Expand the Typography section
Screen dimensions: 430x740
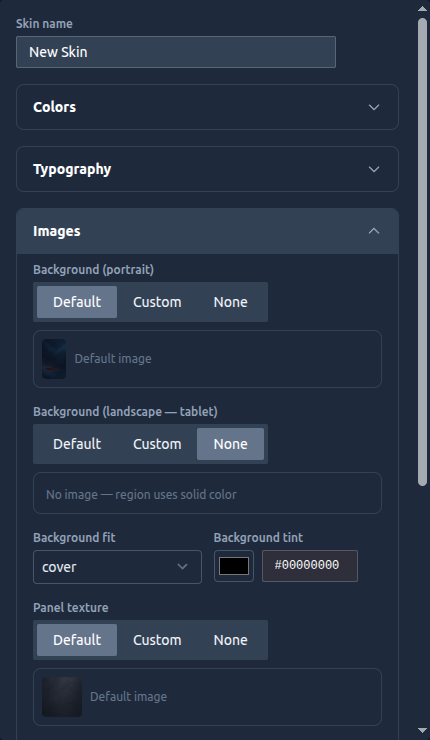207,169
